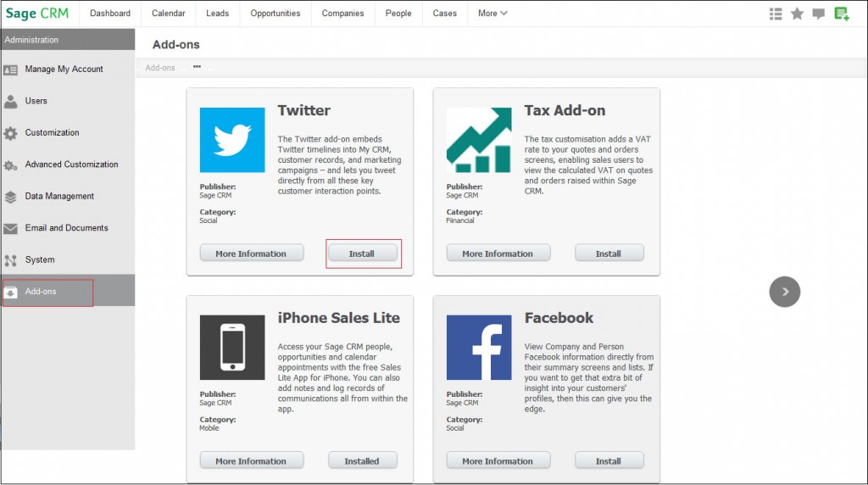This screenshot has width=868, height=485.
Task: Open the notifications speech bubble icon
Action: [x=819, y=14]
